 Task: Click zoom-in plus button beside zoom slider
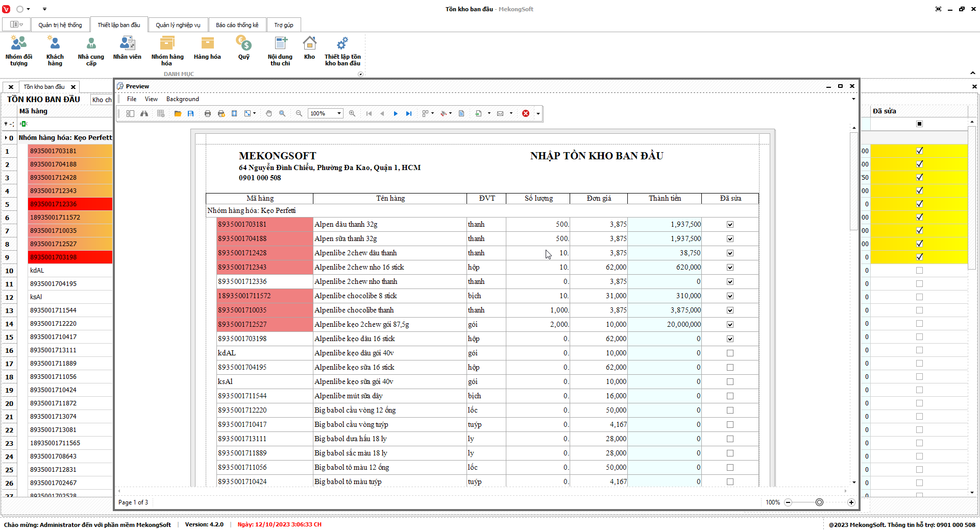851,502
